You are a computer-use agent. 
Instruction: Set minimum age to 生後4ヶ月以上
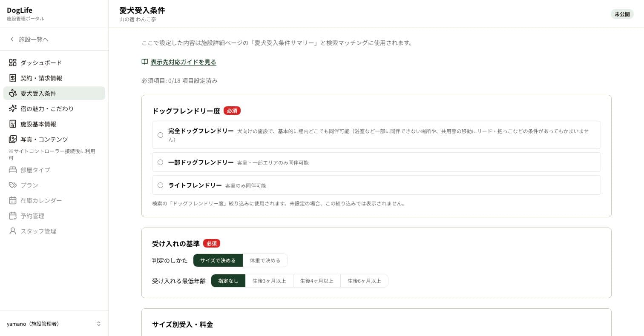pyautogui.click(x=317, y=281)
